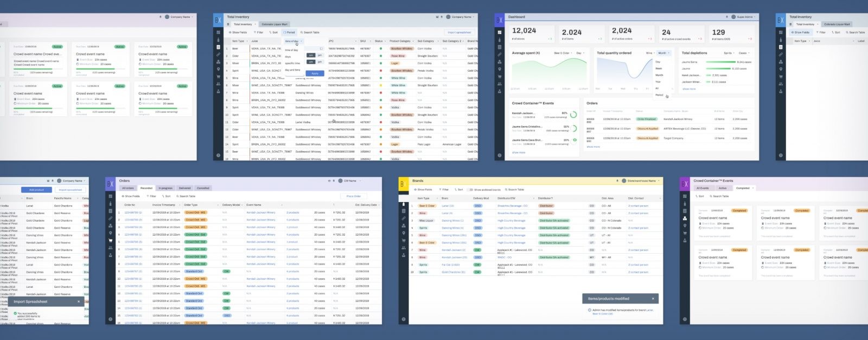Switch to In progress tab in Orders window
The height and width of the screenshot is (340, 868).
coord(165,188)
